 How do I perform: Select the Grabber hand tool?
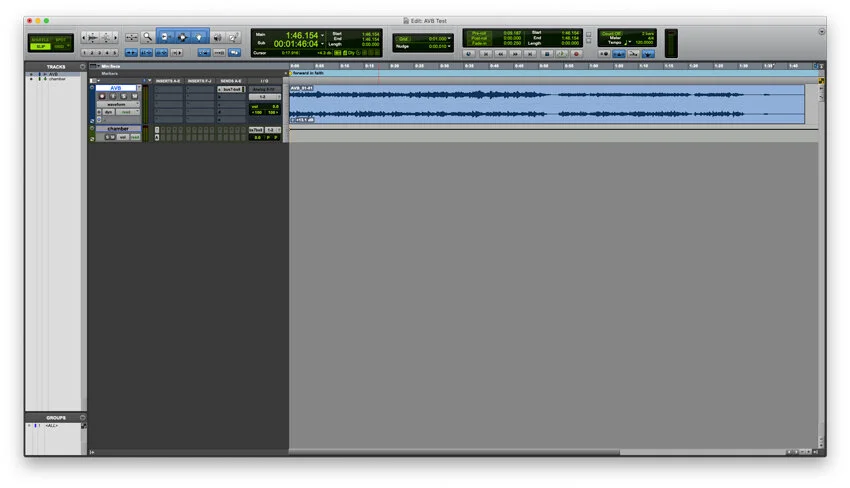click(x=199, y=37)
